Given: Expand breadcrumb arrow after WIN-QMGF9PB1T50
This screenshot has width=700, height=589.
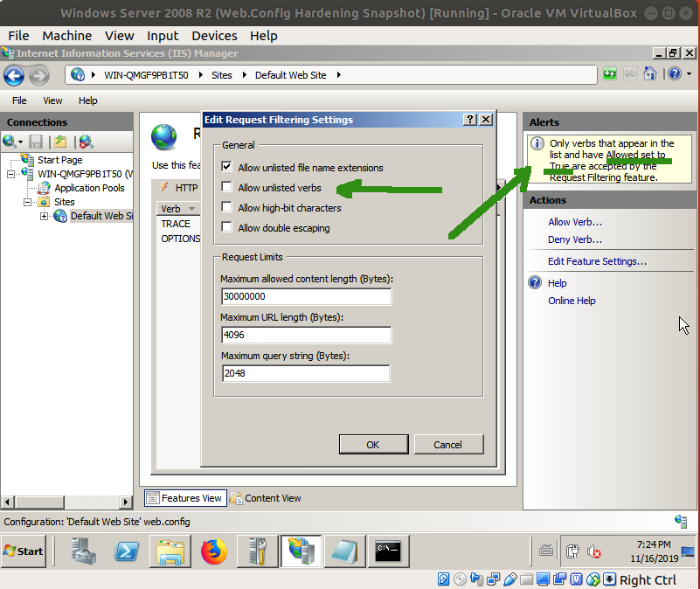Looking at the screenshot, I should [201, 75].
